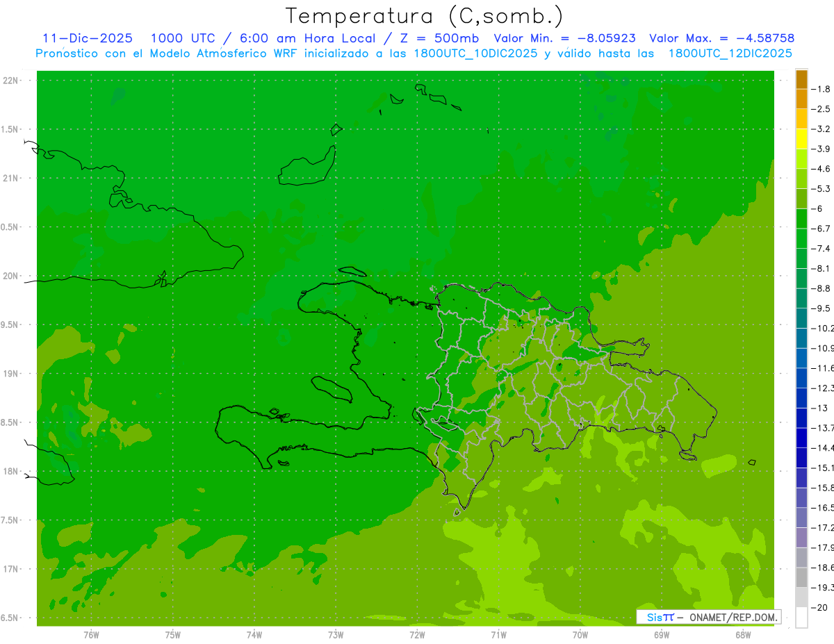
Task: Click the '19N' latitude label
Action: click(x=12, y=374)
